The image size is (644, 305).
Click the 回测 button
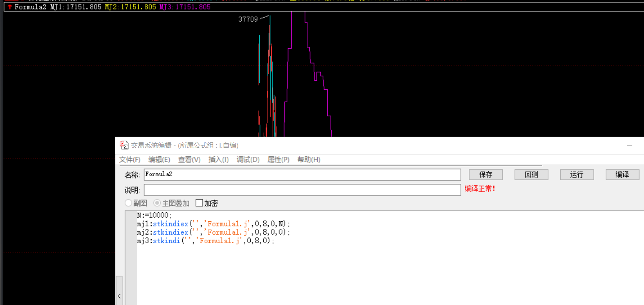pos(531,174)
